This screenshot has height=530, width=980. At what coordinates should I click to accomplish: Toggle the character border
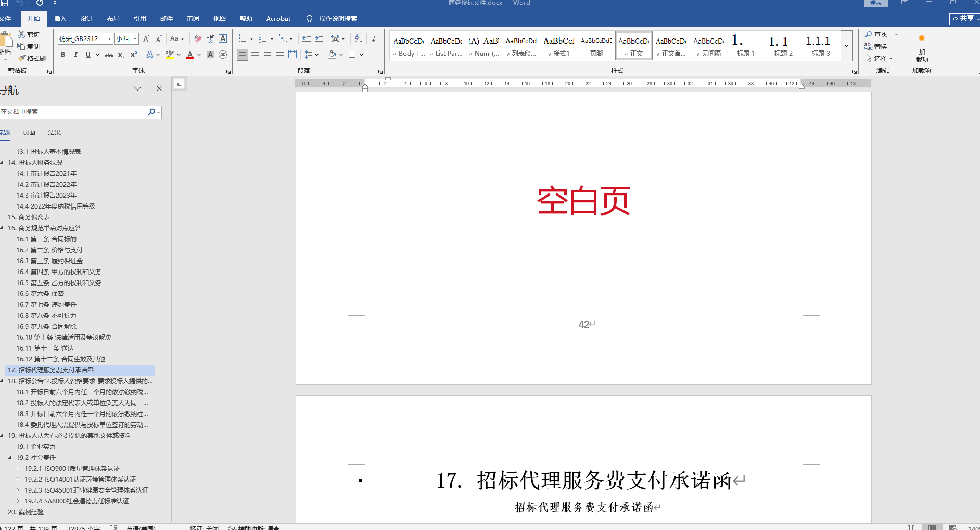[x=223, y=38]
